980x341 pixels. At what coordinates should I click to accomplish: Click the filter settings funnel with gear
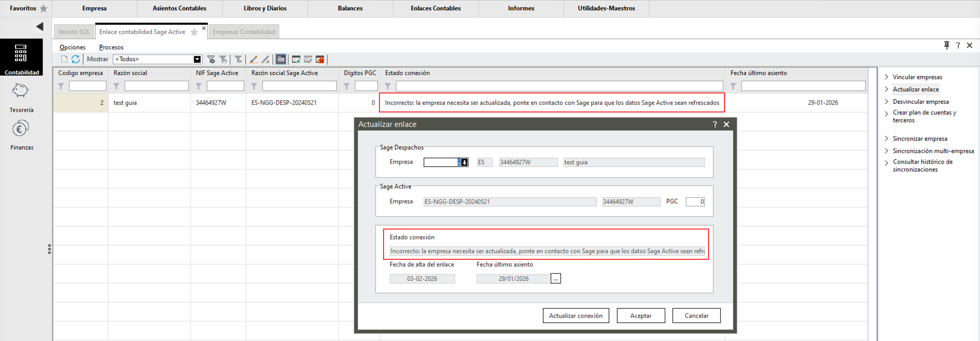pyautogui.click(x=211, y=59)
